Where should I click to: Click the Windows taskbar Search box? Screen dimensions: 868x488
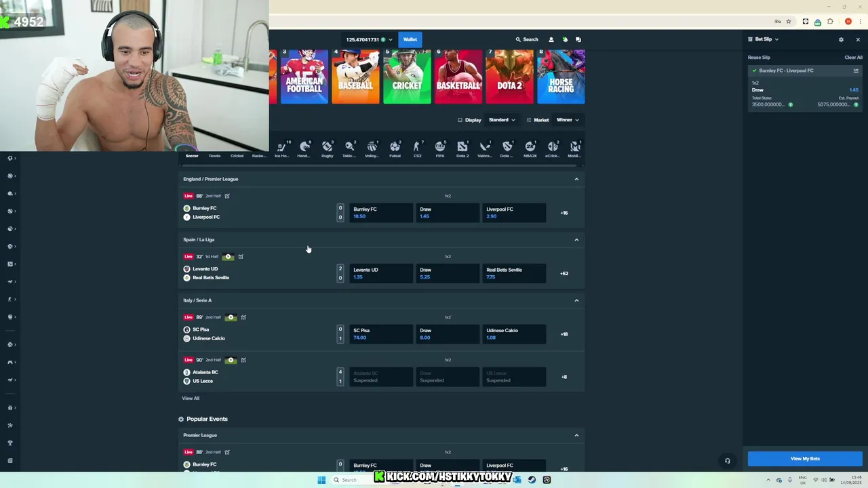click(353, 480)
